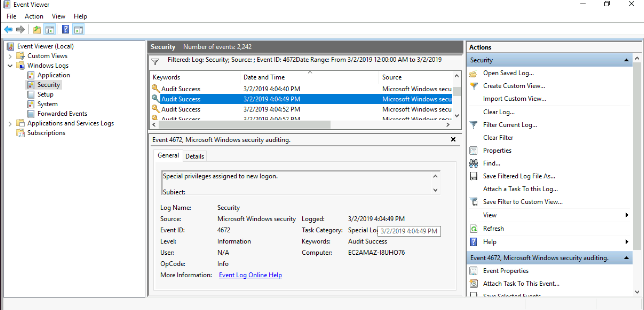Open the Help submenu arrow in Actions

(x=627, y=242)
